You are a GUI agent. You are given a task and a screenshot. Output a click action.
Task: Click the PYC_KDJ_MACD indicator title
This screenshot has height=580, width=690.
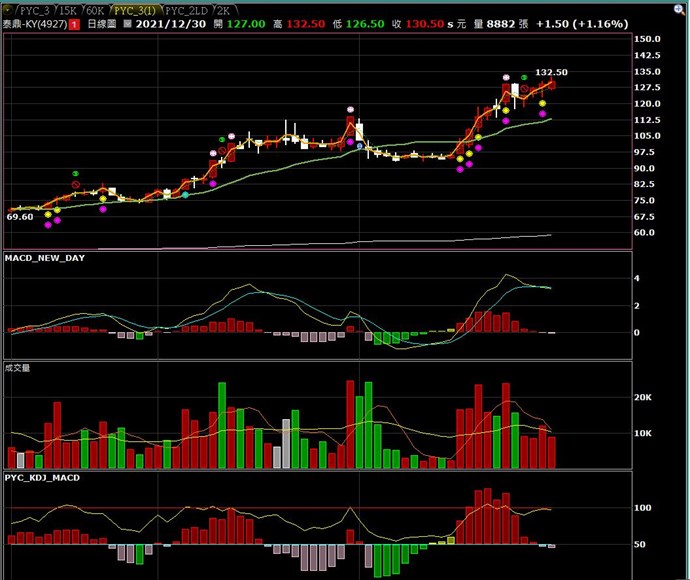[x=42, y=478]
